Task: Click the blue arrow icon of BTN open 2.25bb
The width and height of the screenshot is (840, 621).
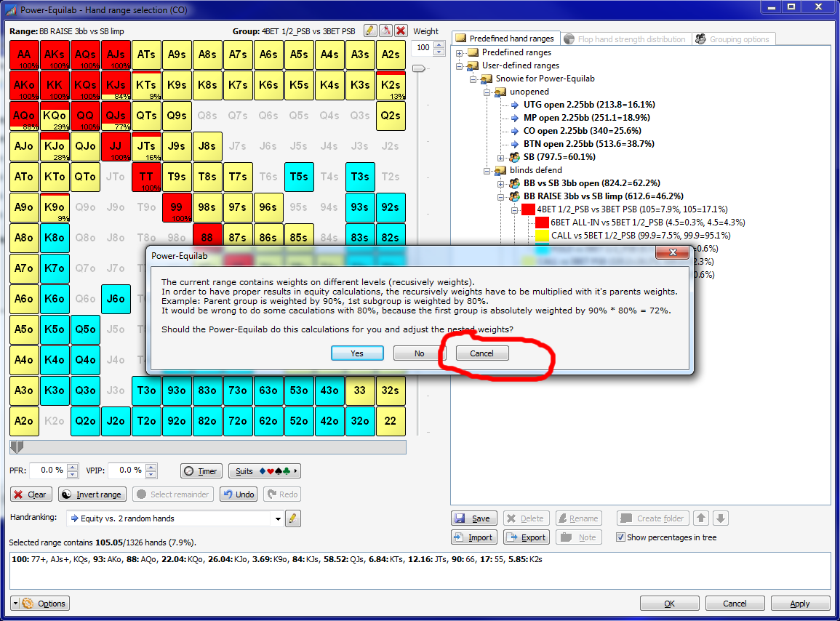Action: (x=514, y=143)
